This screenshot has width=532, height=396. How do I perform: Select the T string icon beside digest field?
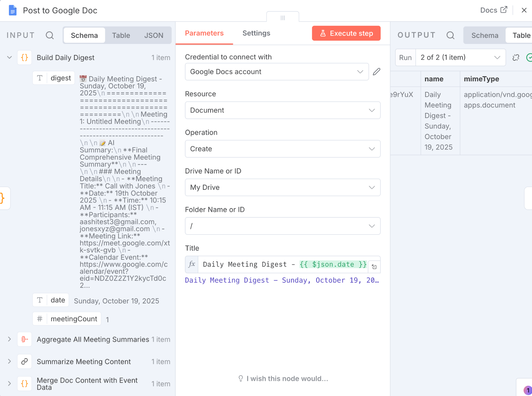(x=40, y=78)
